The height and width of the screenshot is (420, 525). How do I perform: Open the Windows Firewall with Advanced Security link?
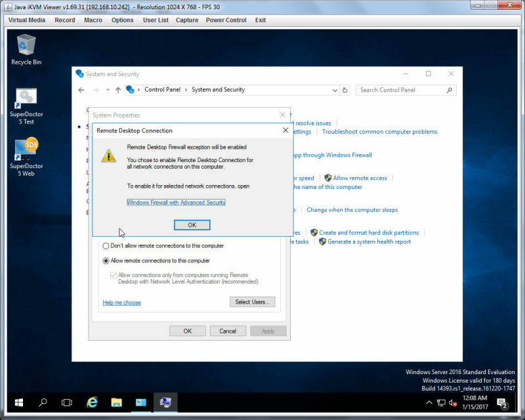176,202
